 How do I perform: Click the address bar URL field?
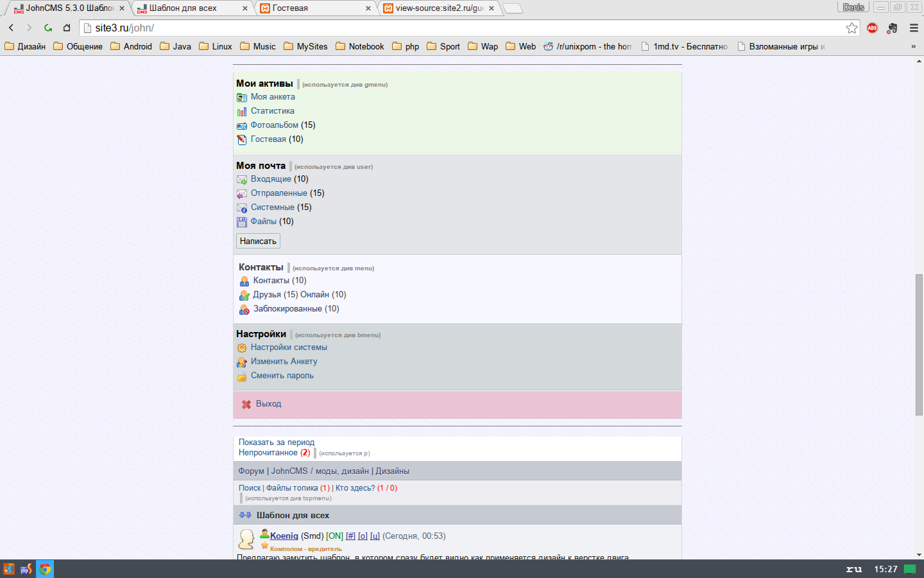tap(449, 28)
